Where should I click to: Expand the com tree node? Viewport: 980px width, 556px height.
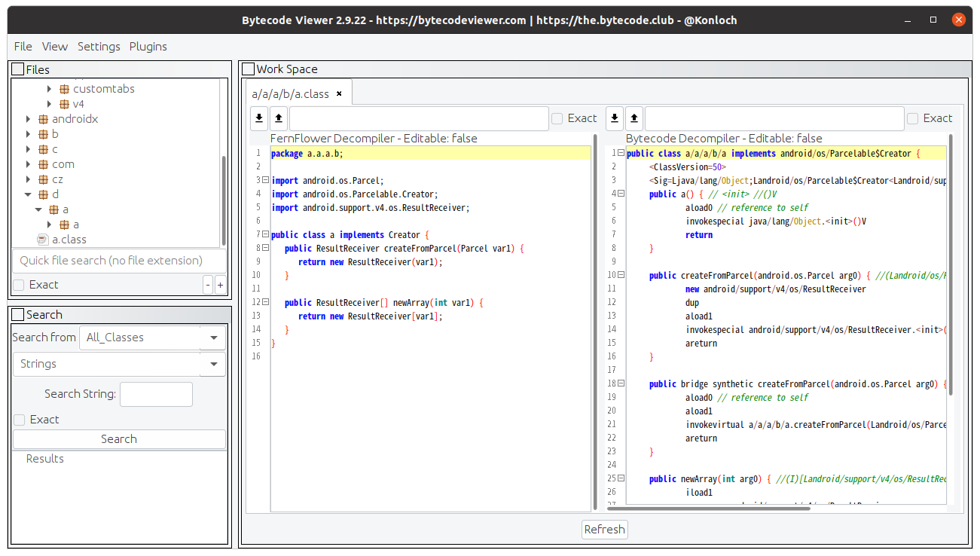pyautogui.click(x=29, y=164)
